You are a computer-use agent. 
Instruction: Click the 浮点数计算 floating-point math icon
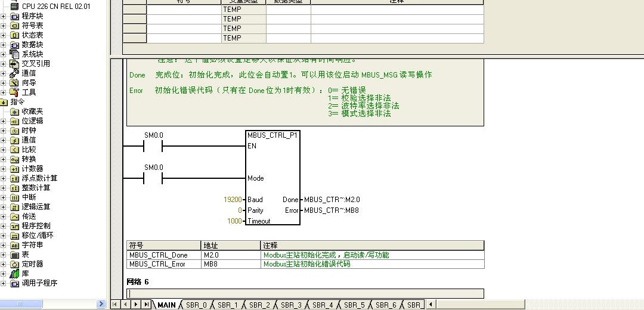tap(14, 178)
